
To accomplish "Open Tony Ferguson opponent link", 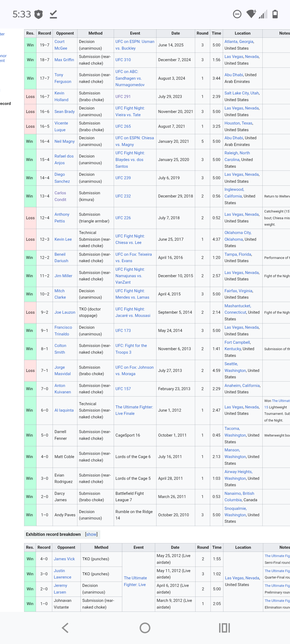I will point(63,78).
